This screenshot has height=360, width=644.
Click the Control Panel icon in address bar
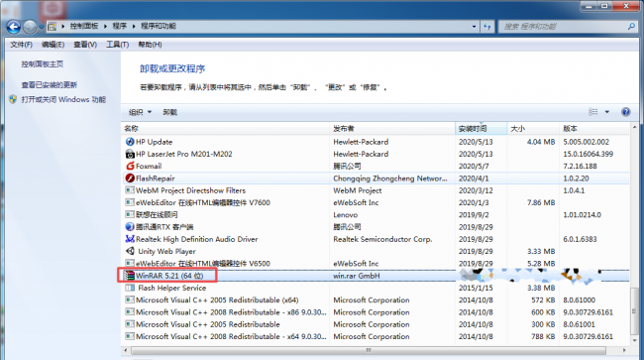pyautogui.click(x=52, y=27)
